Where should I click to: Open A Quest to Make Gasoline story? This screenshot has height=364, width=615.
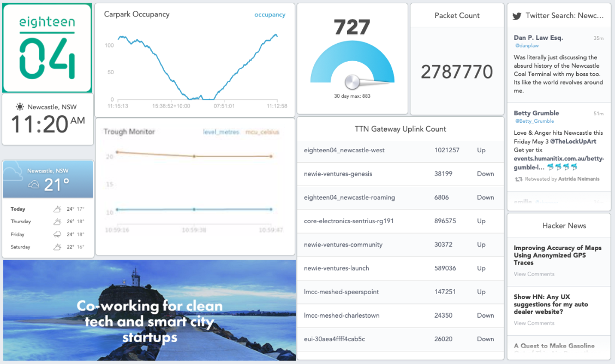(554, 346)
